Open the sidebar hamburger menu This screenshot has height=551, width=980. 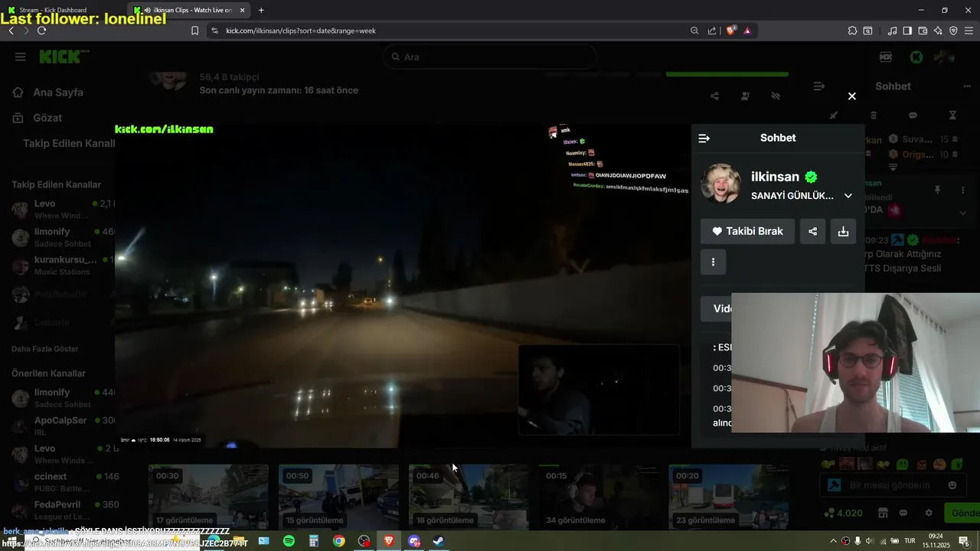coord(21,57)
